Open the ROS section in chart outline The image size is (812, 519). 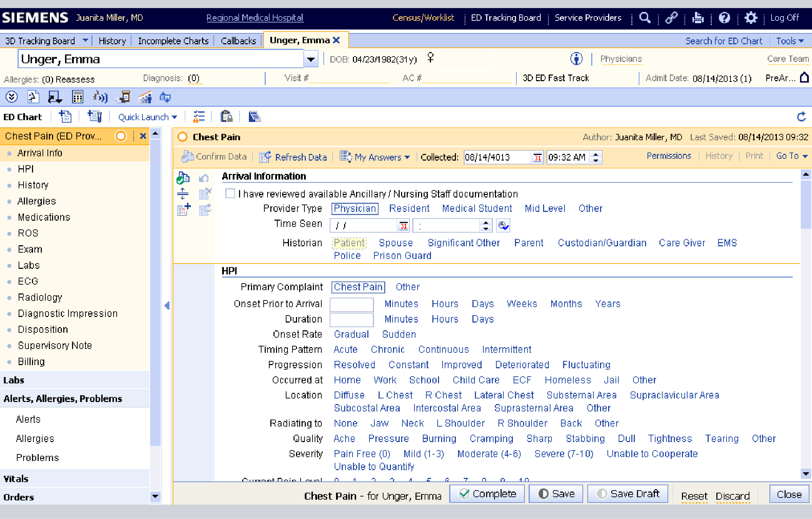pos(28,233)
